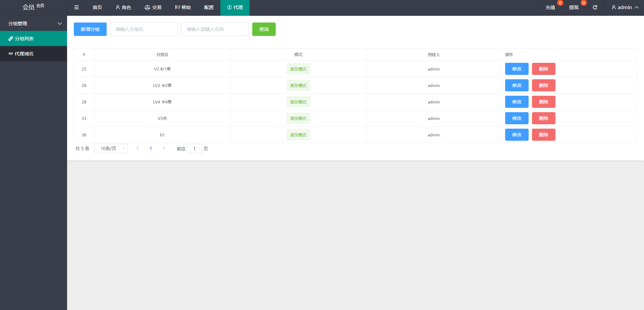644x310 pixels.
Task: Click the ID cell 28
Action: [84, 102]
